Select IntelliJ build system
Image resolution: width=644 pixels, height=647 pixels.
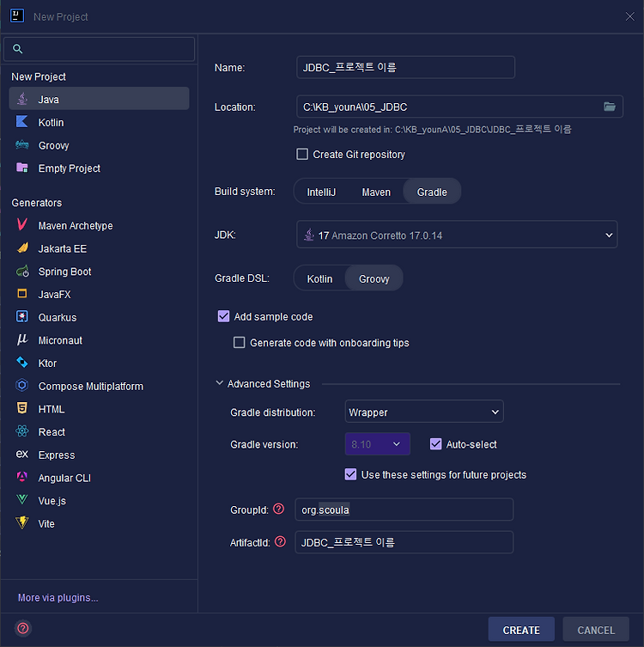(321, 192)
